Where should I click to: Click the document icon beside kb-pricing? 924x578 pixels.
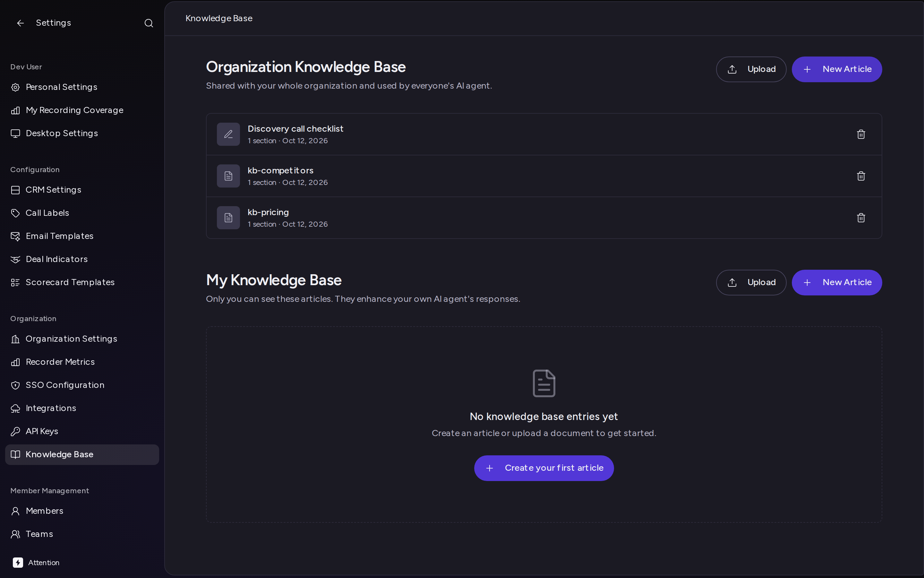228,217
